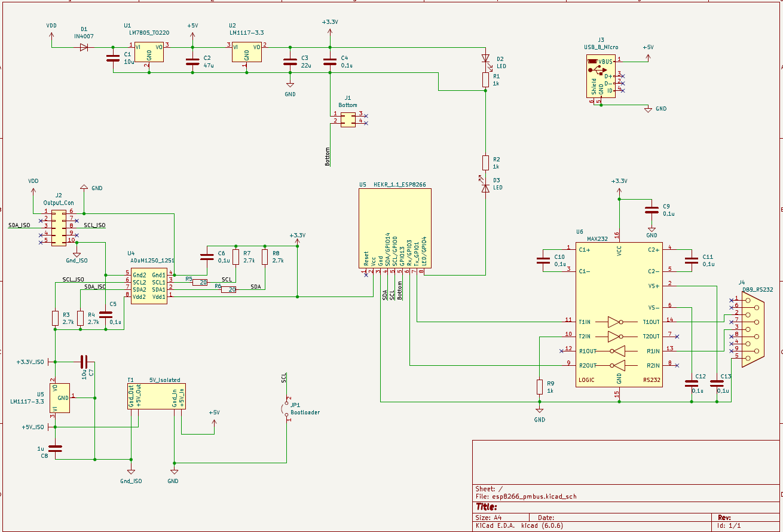783x532 pixels.
Task: Select the R9 1k resistor symbol
Action: [x=540, y=387]
